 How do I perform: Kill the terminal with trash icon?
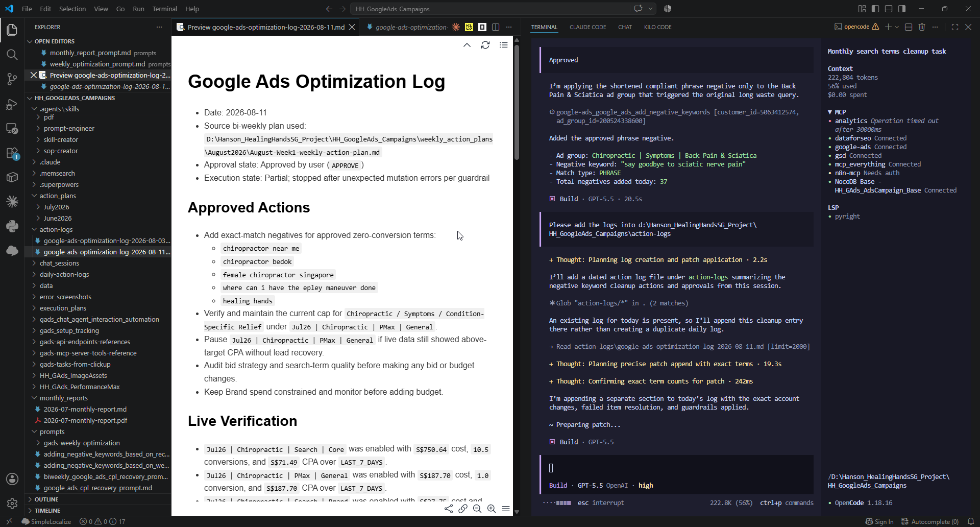point(922,27)
